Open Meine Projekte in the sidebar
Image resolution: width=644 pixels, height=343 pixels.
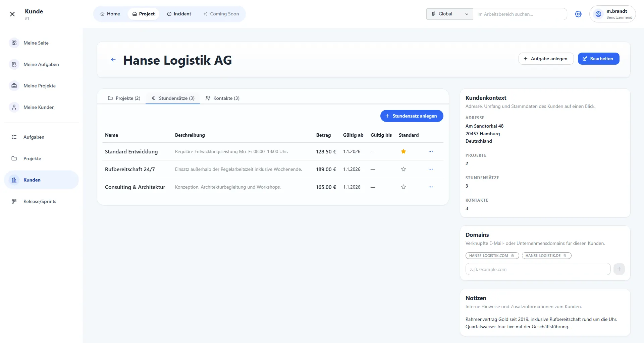coord(42,86)
